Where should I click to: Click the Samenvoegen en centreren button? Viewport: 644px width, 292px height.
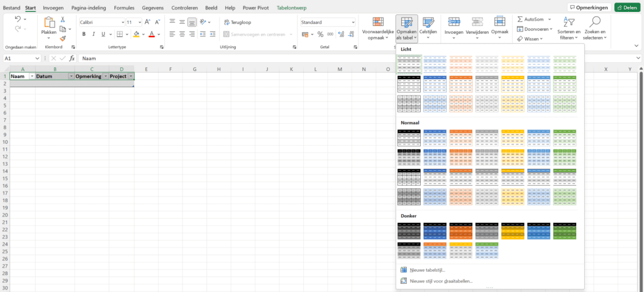click(258, 35)
